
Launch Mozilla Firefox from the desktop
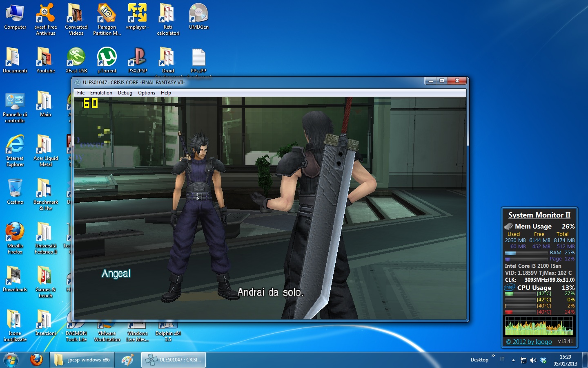pos(15,232)
